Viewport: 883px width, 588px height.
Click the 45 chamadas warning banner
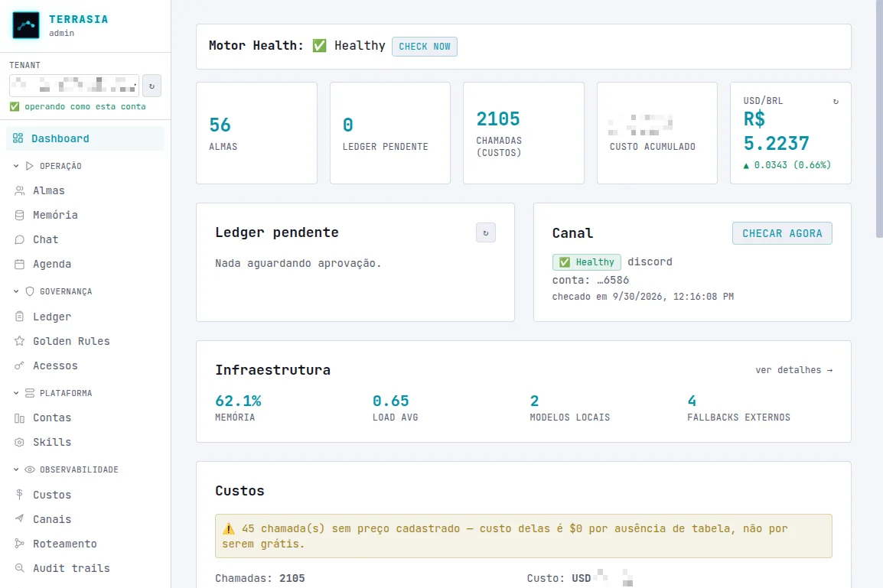click(523, 536)
